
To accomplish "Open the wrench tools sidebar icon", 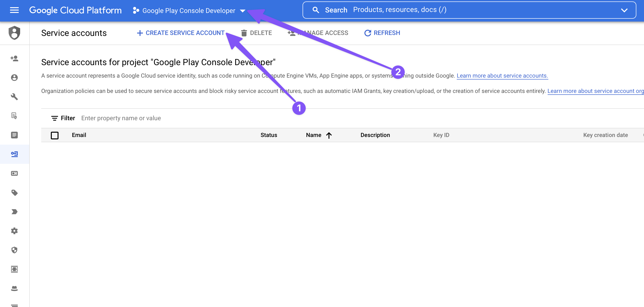I will coord(14,97).
